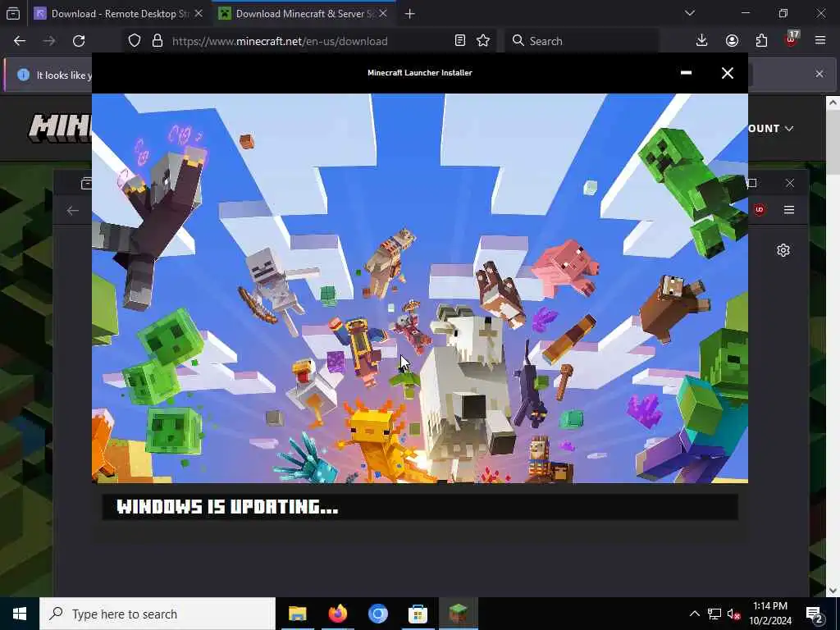Open hamburger menu in the inner browser window
This screenshot has width=840, height=630.
click(789, 210)
